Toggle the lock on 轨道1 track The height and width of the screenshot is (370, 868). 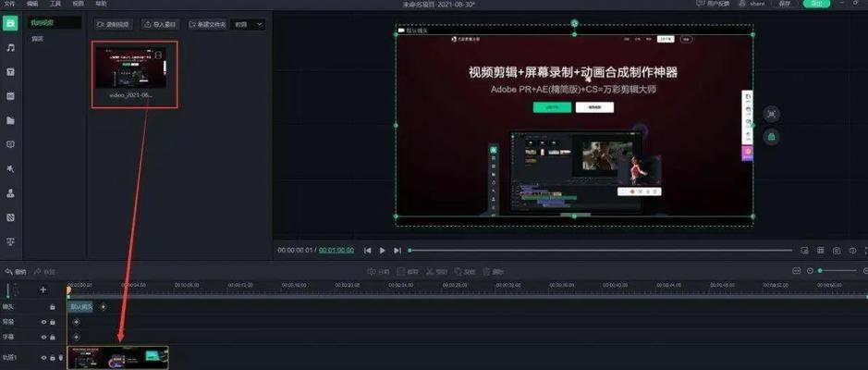pos(53,358)
